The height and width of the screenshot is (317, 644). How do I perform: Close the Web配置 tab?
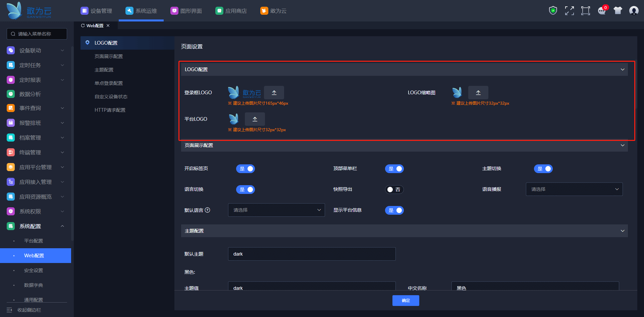[x=108, y=25]
